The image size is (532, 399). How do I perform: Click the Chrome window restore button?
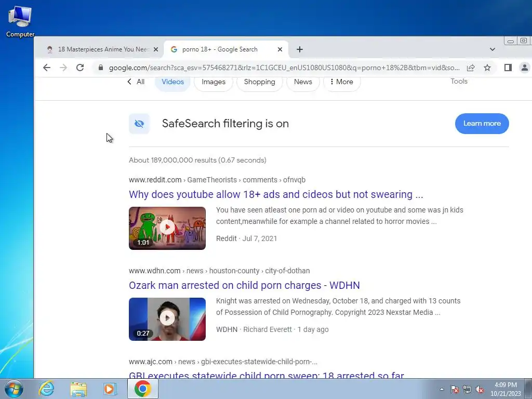pyautogui.click(x=524, y=41)
